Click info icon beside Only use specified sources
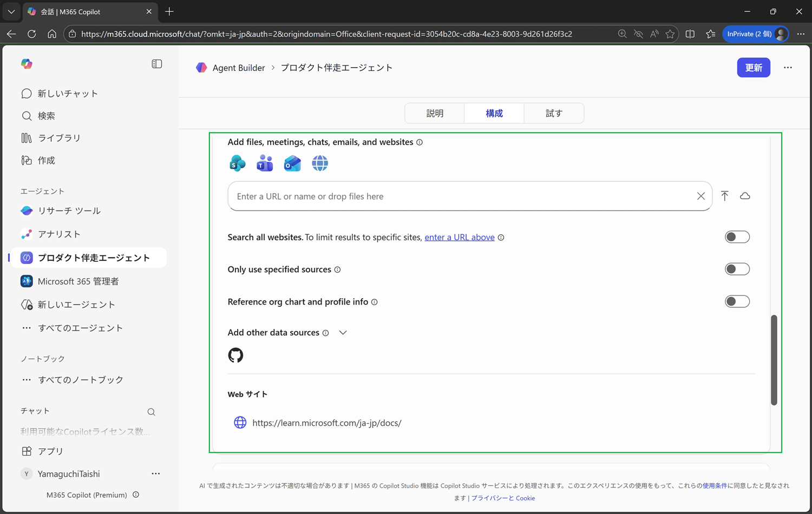This screenshot has height=514, width=812. tap(338, 269)
